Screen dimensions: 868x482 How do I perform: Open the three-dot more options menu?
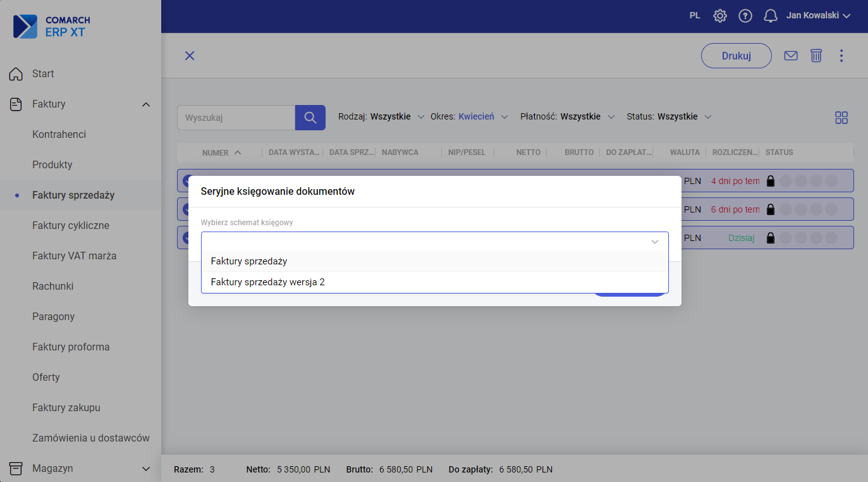tap(841, 56)
